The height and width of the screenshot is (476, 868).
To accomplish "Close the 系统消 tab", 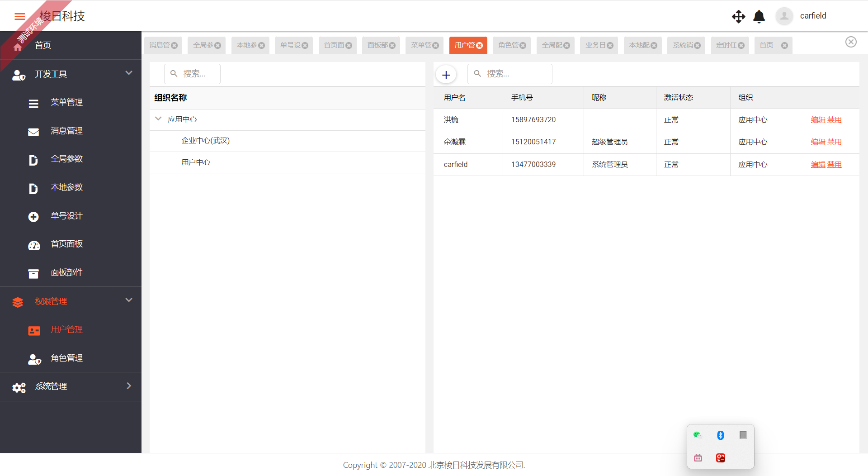I will (x=698, y=45).
